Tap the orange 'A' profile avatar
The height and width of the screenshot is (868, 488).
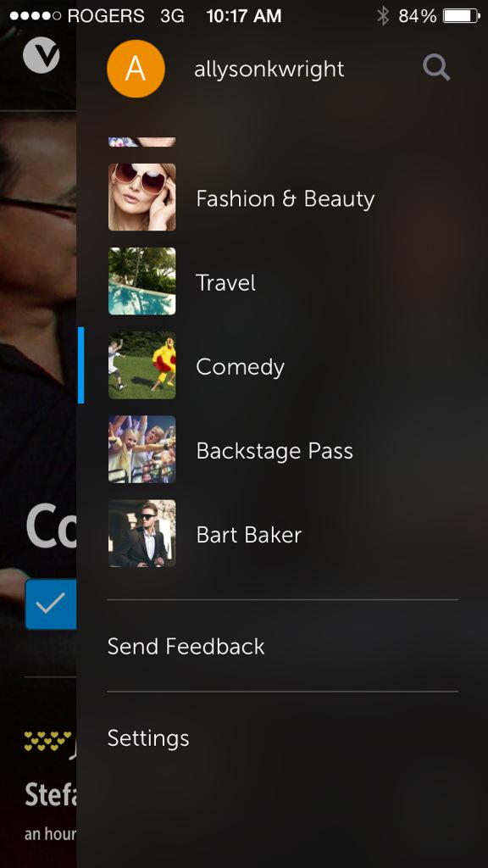point(136,69)
